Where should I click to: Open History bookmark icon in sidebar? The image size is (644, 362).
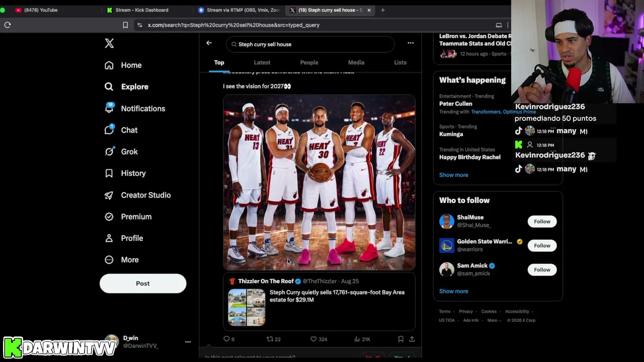109,173
